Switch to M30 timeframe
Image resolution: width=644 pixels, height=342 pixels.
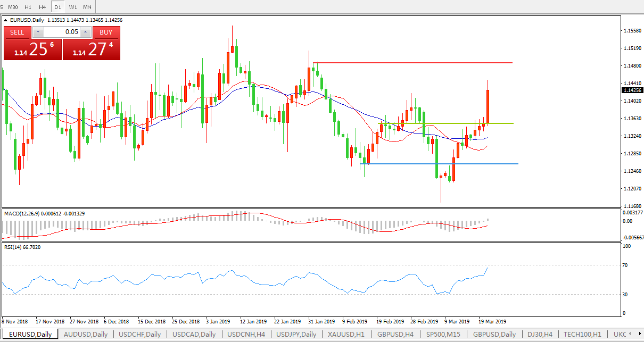click(13, 7)
